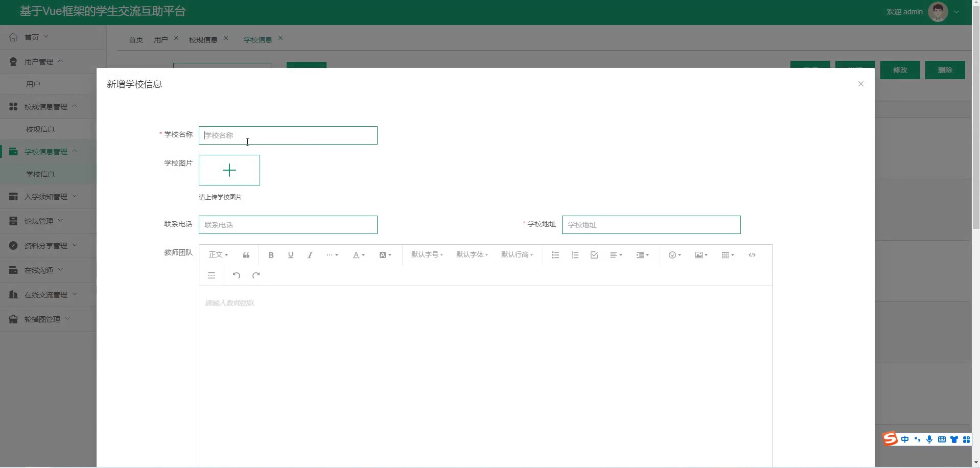Image resolution: width=980 pixels, height=468 pixels.
Task: Activate Sogou voice input microphone
Action: coord(929,439)
